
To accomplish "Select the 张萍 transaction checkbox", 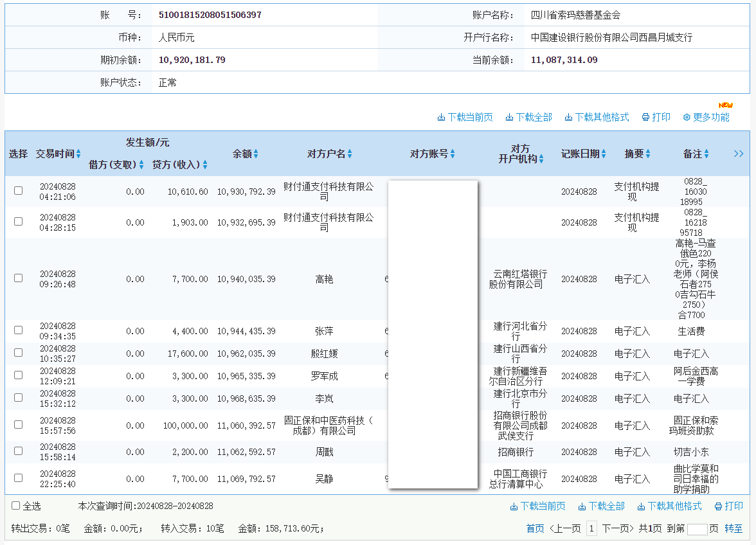I will point(18,330).
